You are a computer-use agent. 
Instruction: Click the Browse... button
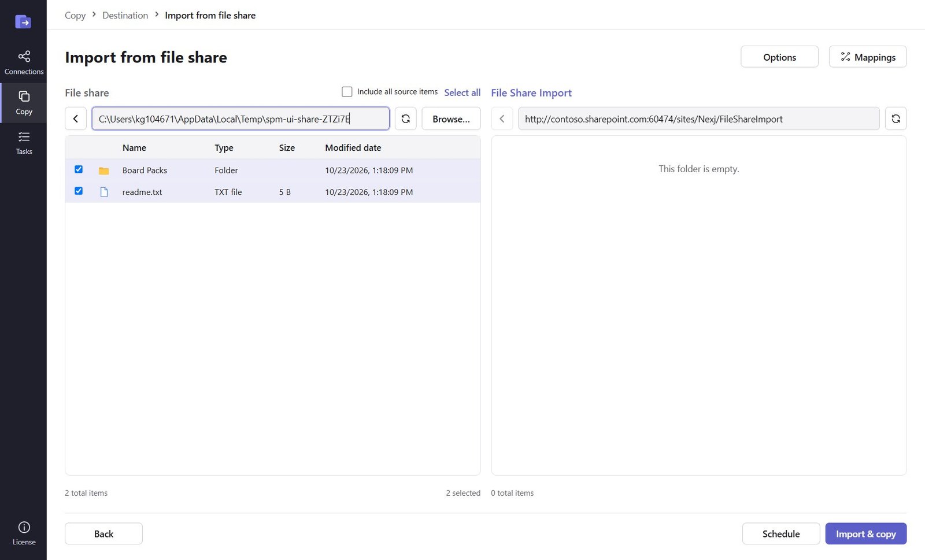451,119
